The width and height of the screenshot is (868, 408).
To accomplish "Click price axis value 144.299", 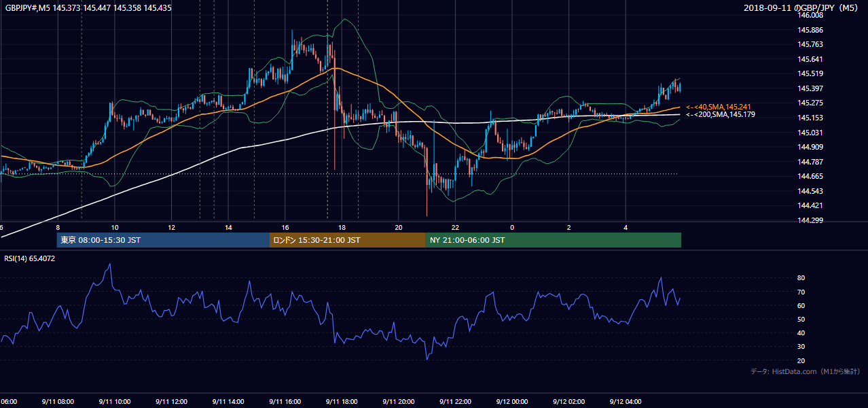I will (x=811, y=220).
